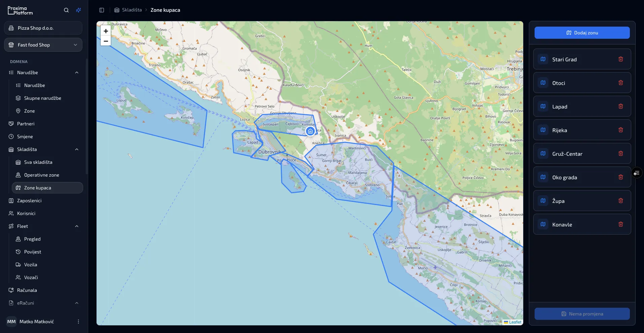Delete the Stari Grad zone
This screenshot has width=644, height=333.
621,59
